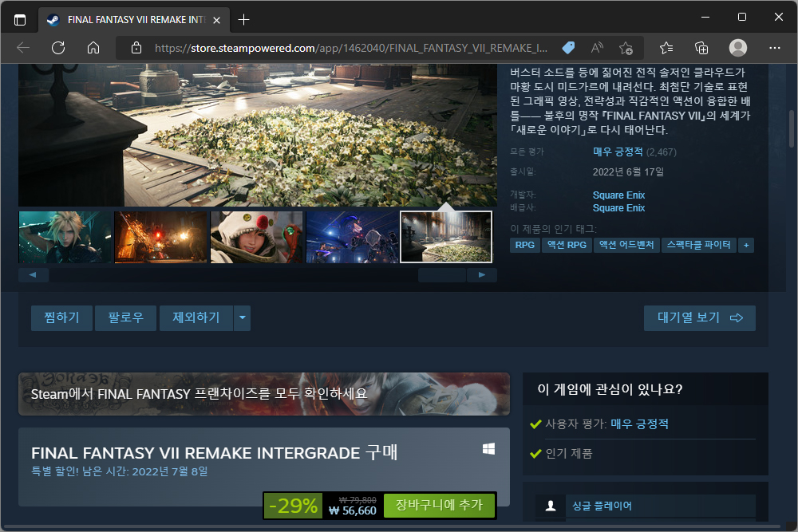
Task: Open the 스펙타클 파이터 tag
Action: pos(699,245)
